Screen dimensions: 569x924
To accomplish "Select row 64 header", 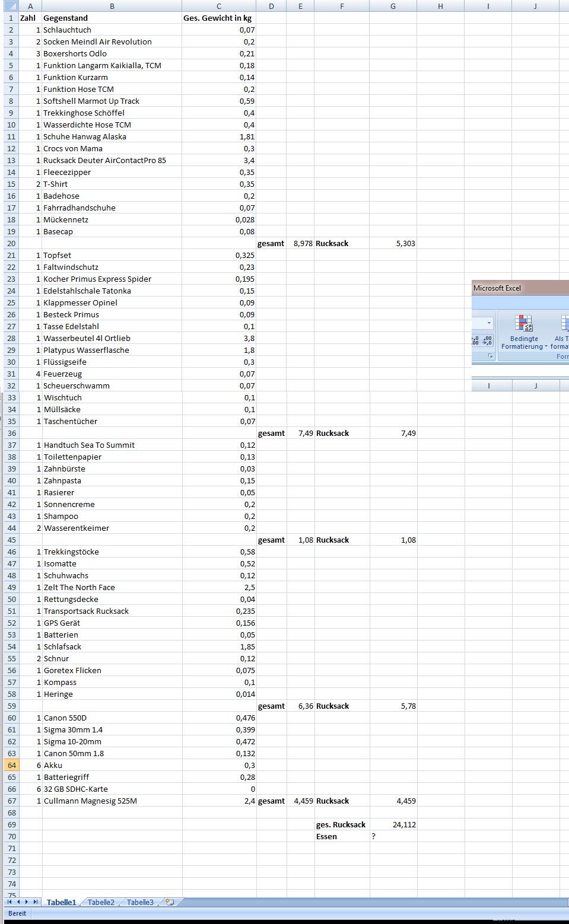I will click(12, 765).
